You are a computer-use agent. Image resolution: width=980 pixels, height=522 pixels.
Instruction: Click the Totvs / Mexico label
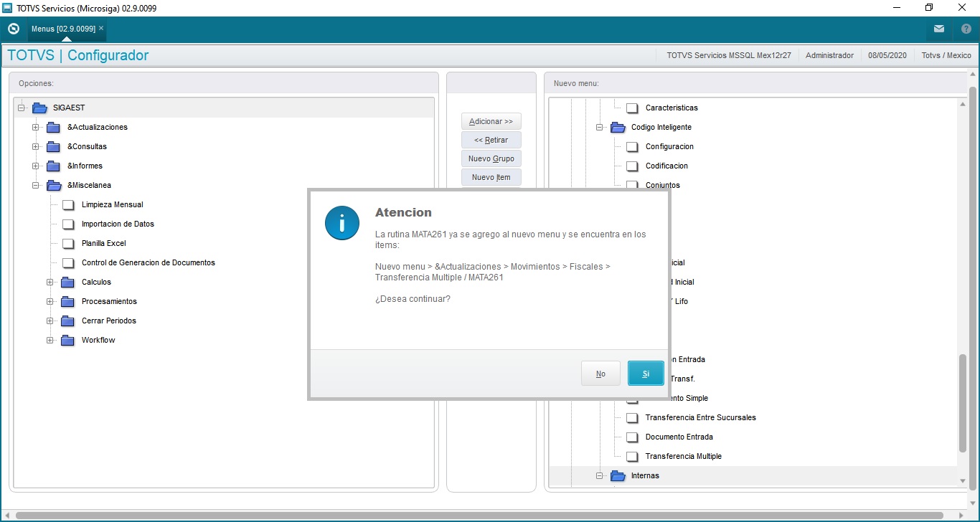pos(946,55)
